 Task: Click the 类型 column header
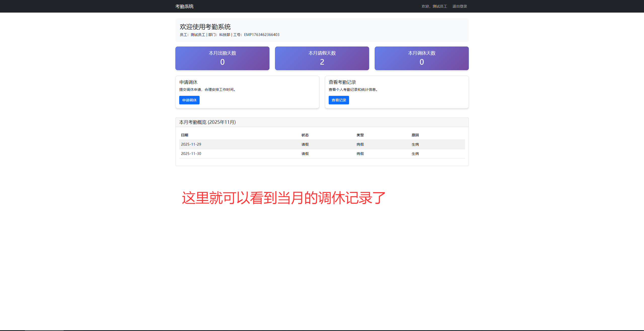[360, 135]
